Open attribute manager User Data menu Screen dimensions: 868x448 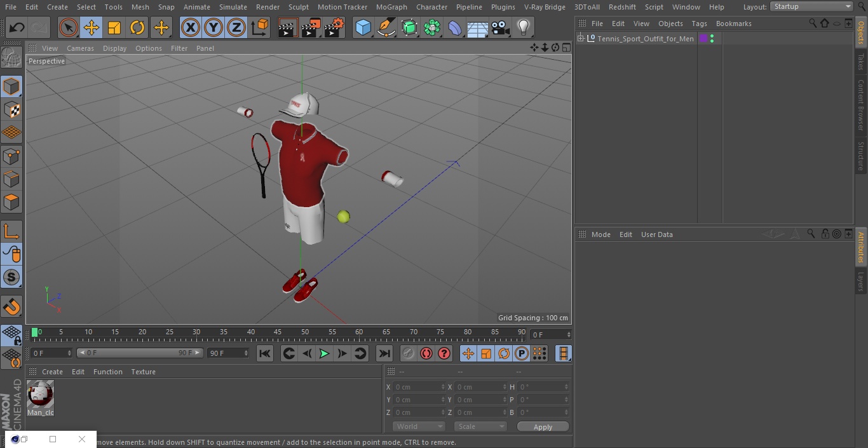coord(656,234)
